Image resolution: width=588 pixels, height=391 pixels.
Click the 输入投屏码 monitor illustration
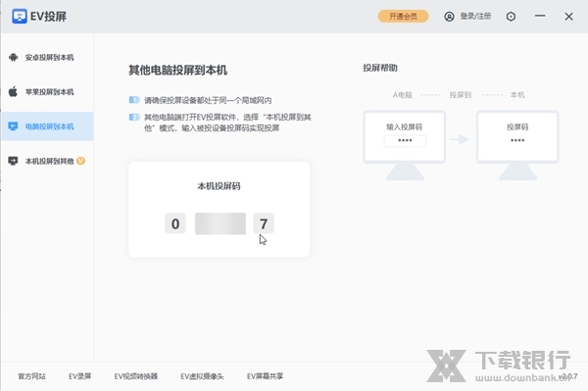404,145
